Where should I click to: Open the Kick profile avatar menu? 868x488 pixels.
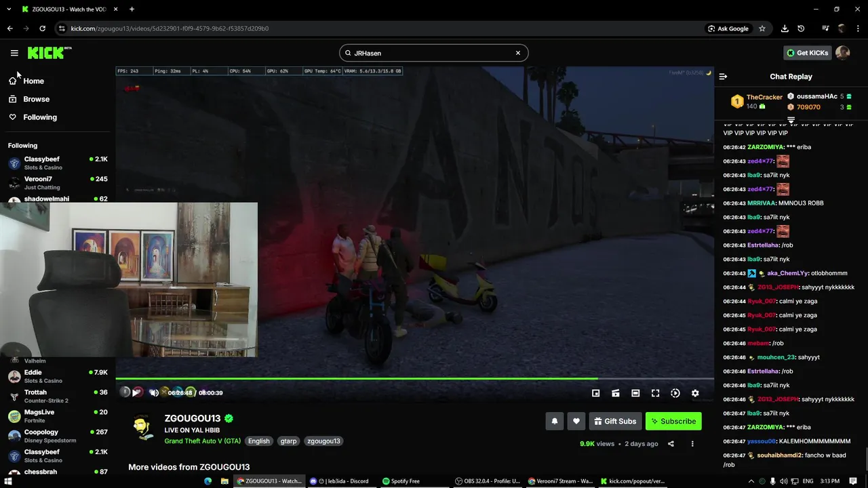(x=843, y=53)
